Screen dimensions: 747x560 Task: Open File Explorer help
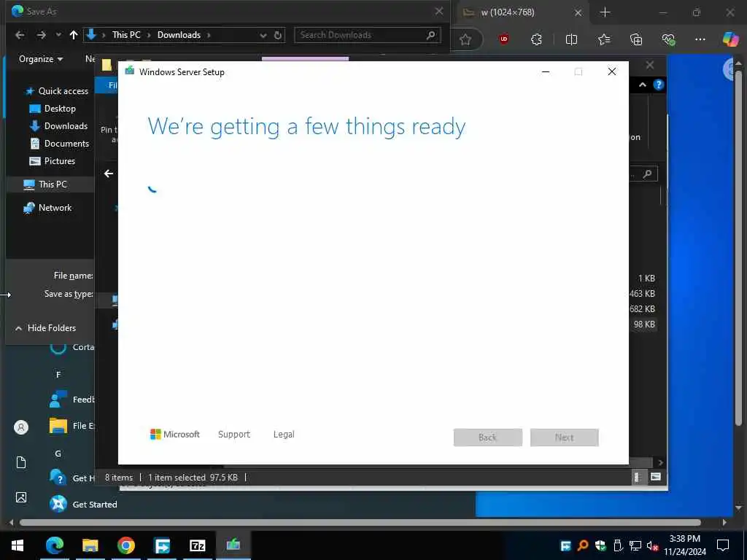click(659, 85)
